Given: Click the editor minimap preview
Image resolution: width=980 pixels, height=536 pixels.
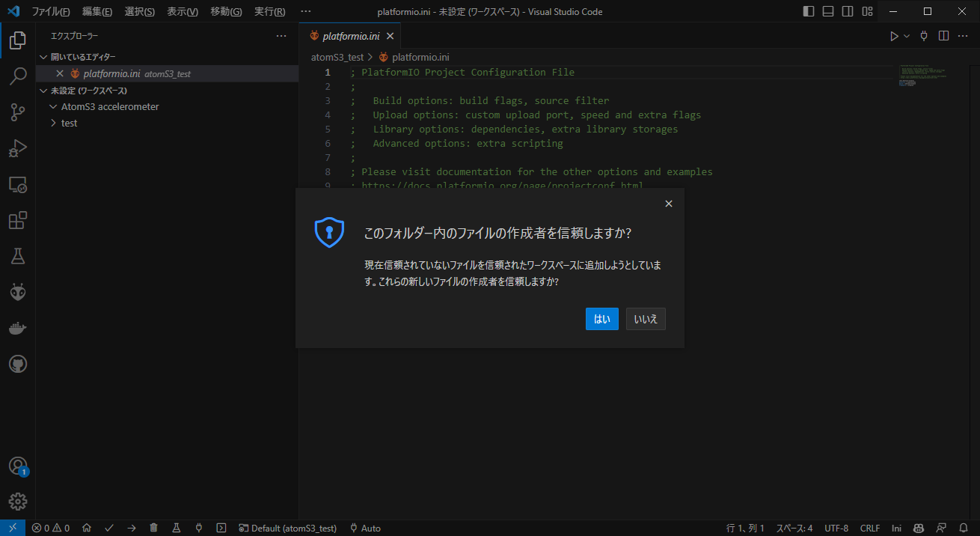Looking at the screenshot, I should pyautogui.click(x=923, y=76).
